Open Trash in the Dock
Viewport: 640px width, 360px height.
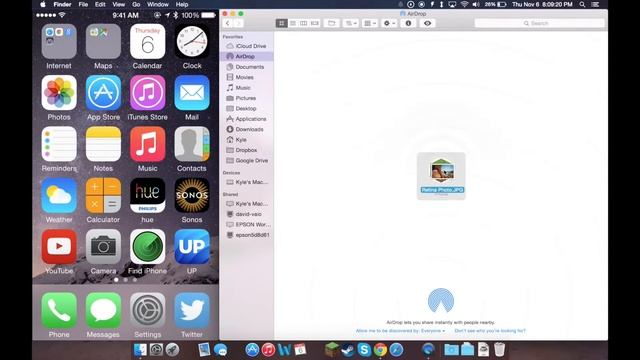(x=499, y=350)
